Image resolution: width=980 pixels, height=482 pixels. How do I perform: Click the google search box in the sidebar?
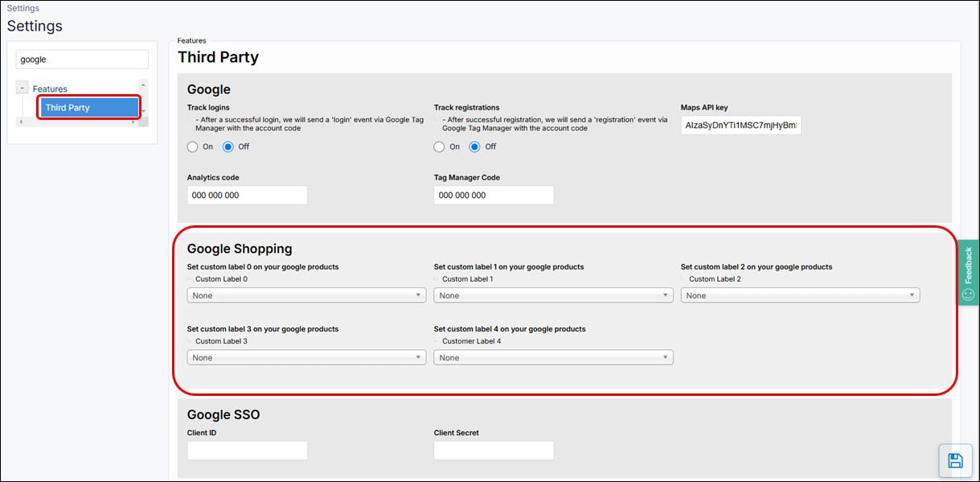click(x=81, y=59)
